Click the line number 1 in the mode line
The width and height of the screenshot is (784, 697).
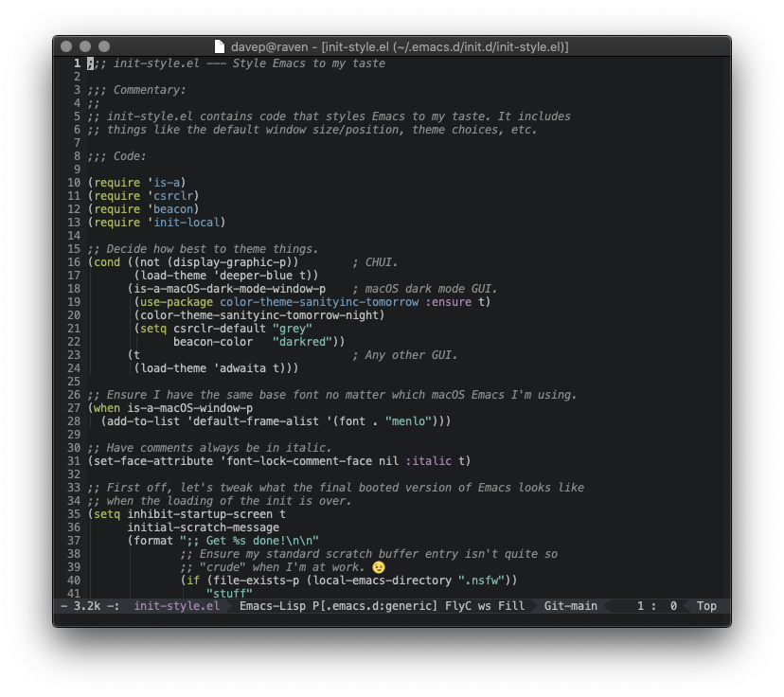(640, 605)
